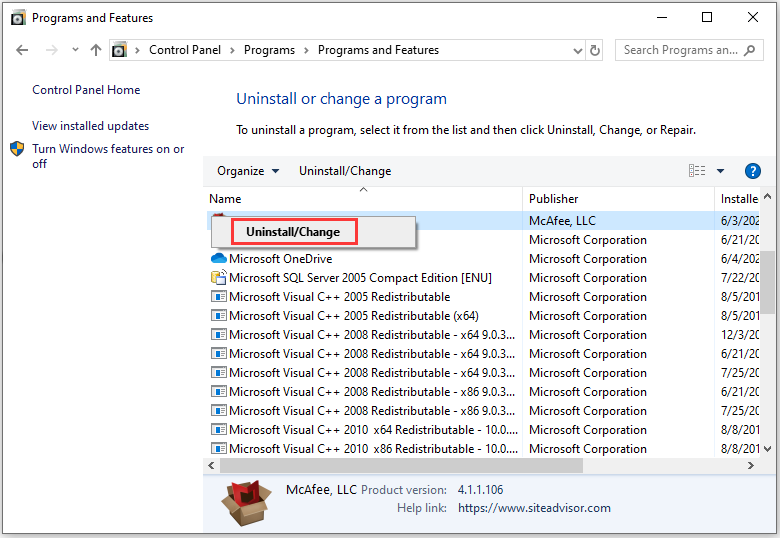The image size is (780, 538).
Task: Click the horizontal scrollbar thumb
Action: click(401, 466)
